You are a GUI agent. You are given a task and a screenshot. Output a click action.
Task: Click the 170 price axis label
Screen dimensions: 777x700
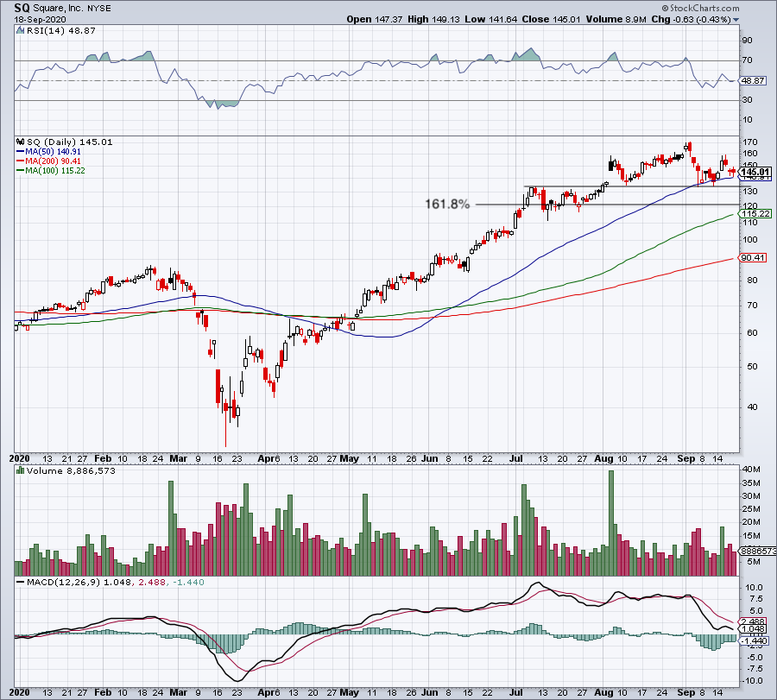pyautogui.click(x=750, y=142)
